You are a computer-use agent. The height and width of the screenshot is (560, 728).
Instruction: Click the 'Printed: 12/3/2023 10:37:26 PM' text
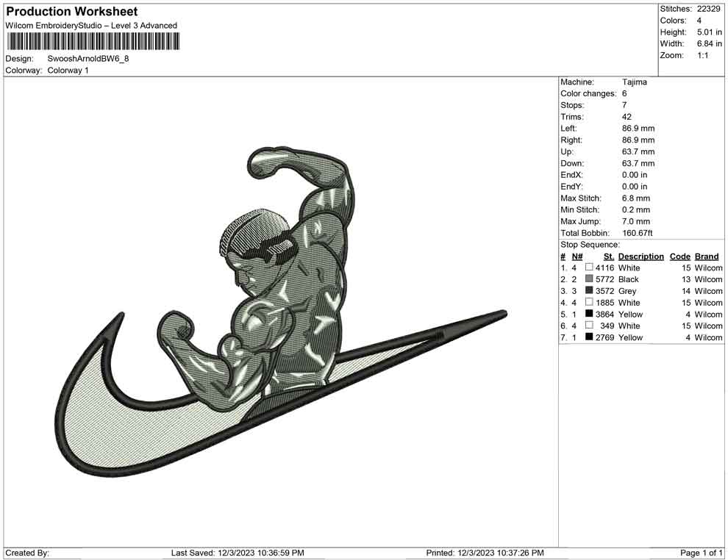[485, 553]
